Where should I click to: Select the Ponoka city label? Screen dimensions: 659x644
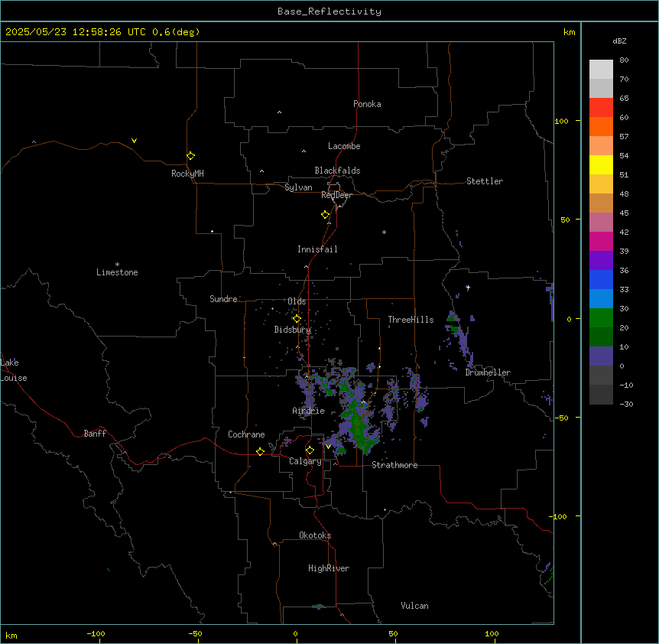[x=367, y=104]
